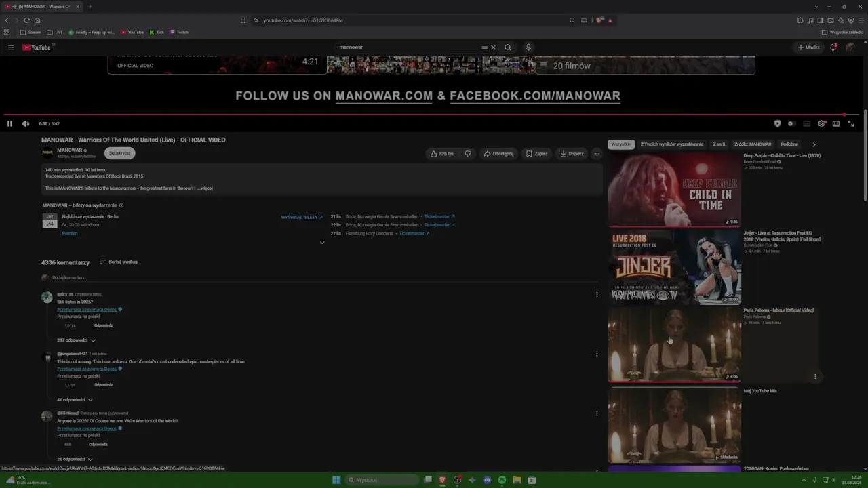The height and width of the screenshot is (488, 868).
Task: Pause the video playback
Action: coord(9,123)
